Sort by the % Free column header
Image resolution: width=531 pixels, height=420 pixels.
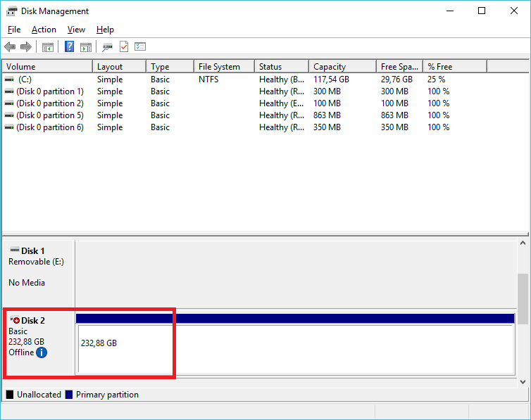pos(455,67)
